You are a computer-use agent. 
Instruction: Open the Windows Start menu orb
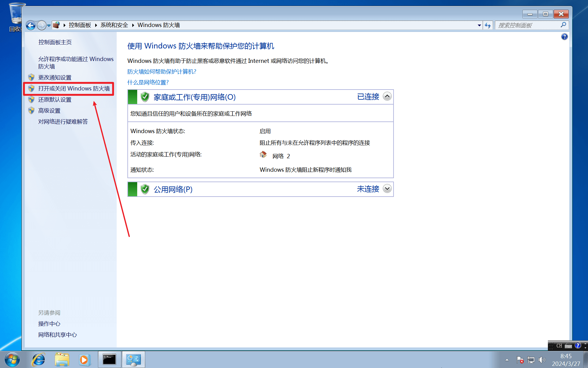(x=12, y=359)
